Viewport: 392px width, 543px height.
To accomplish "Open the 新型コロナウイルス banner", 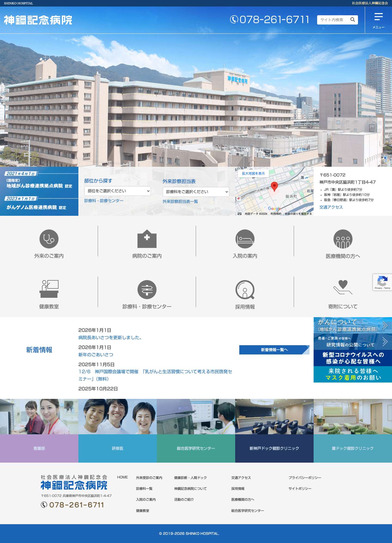I will [353, 358].
